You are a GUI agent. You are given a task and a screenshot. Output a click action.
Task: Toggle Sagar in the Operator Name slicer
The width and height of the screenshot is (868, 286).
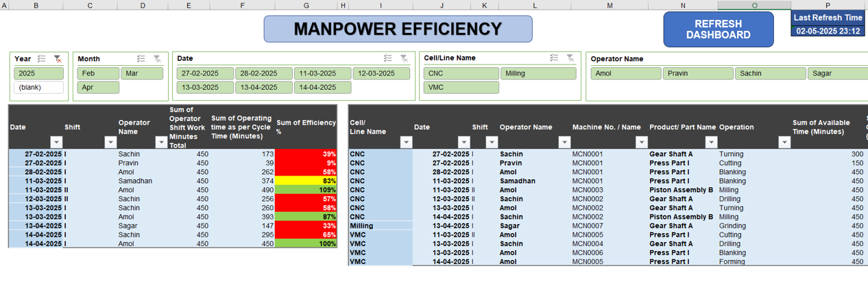click(838, 73)
